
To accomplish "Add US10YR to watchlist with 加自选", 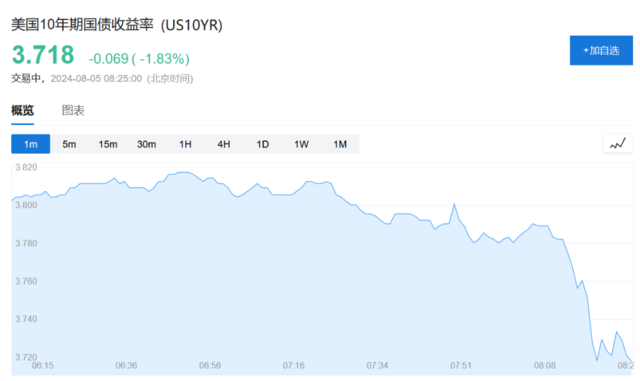I will tap(601, 50).
